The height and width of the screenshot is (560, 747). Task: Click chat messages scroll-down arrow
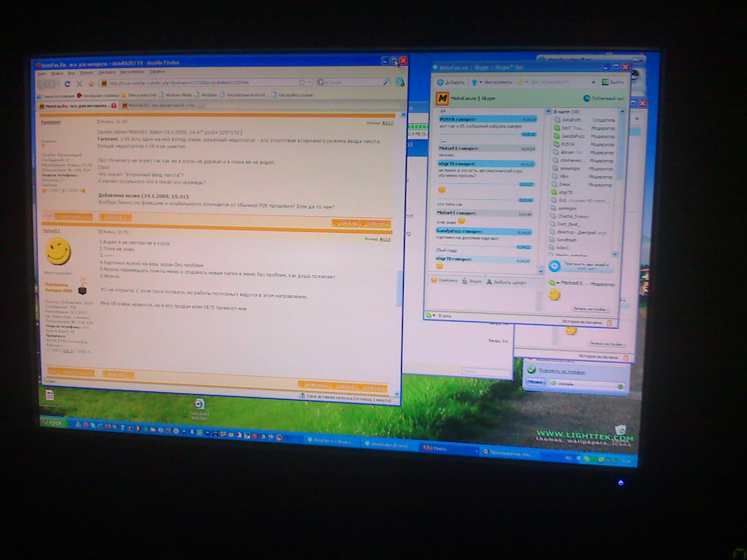click(541, 271)
